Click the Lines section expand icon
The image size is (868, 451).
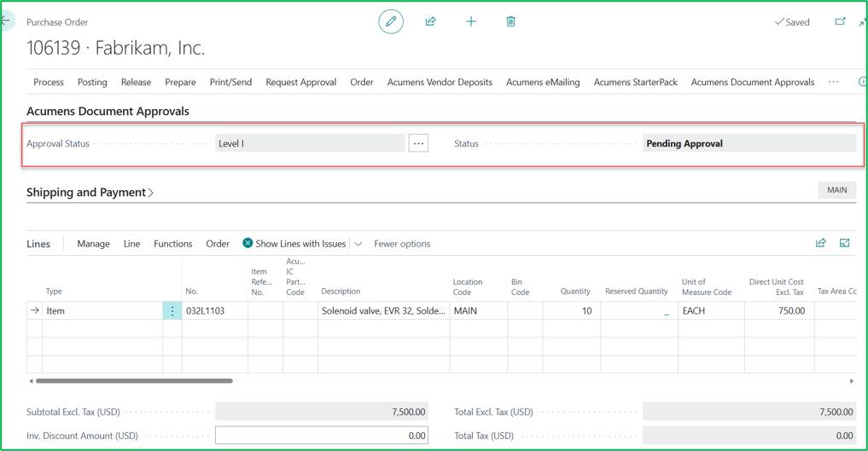point(844,243)
